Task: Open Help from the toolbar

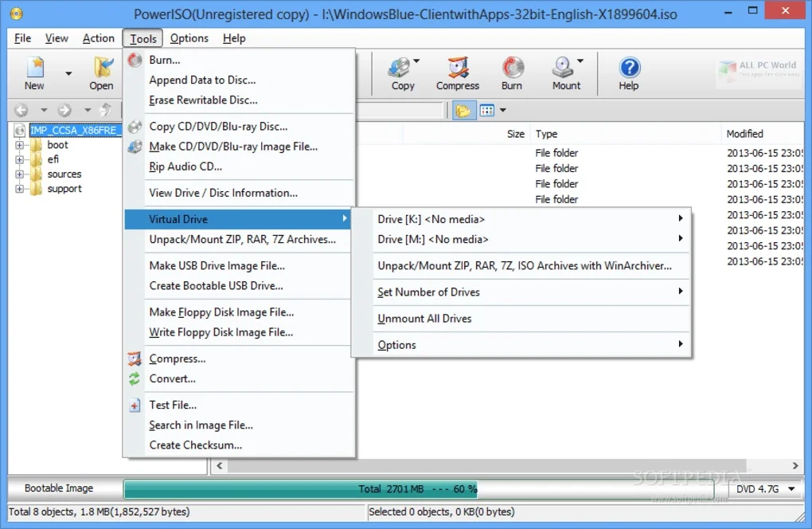Action: [x=629, y=73]
